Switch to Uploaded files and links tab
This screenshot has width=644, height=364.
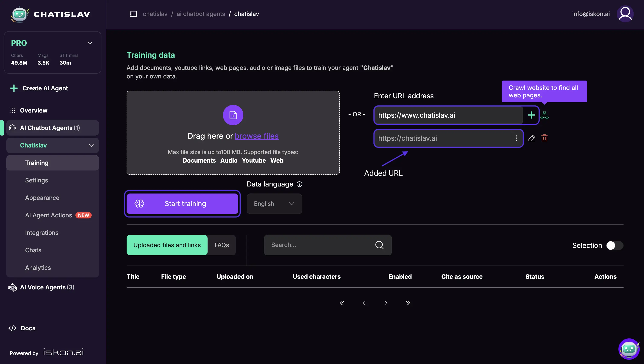167,245
